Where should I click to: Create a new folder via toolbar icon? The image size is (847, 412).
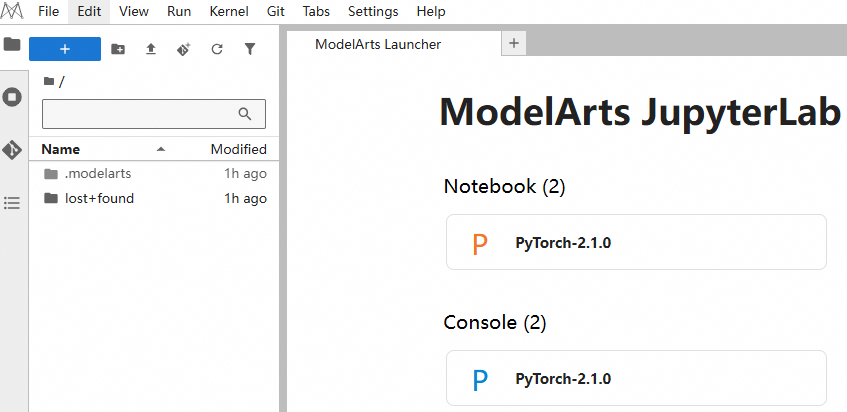[118, 50]
